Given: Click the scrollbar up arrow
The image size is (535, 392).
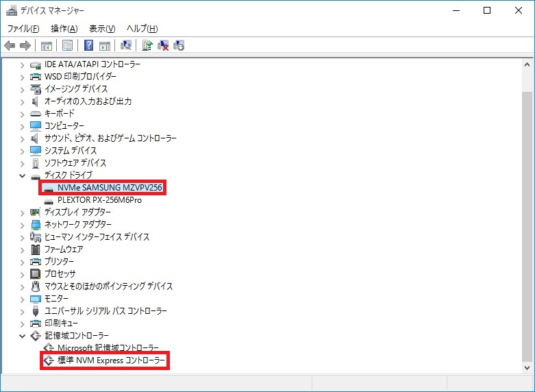Looking at the screenshot, I should pyautogui.click(x=527, y=64).
